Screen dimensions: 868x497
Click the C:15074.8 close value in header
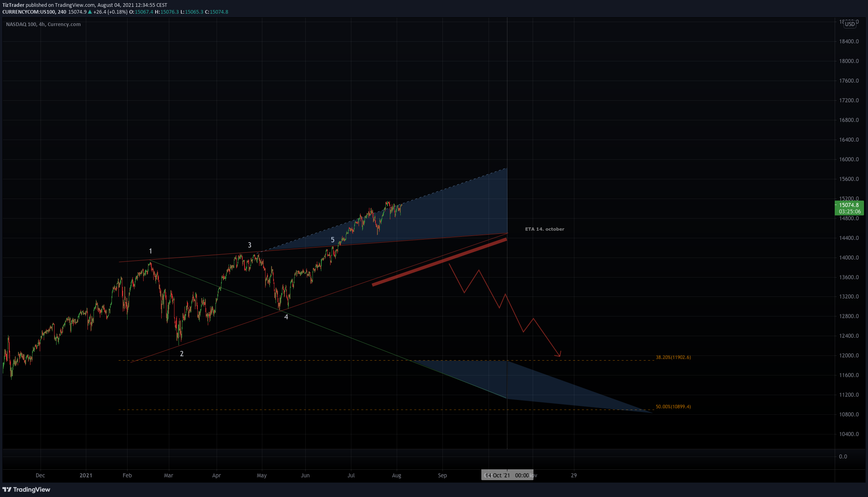point(217,12)
